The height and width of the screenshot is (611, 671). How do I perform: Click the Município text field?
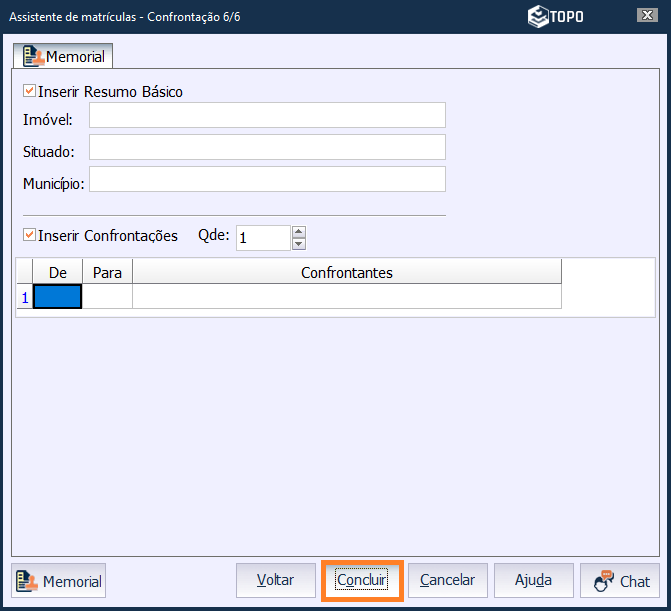[267, 180]
